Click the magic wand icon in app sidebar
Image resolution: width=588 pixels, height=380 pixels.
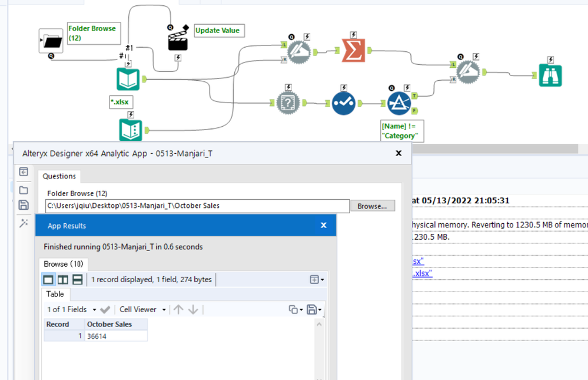(24, 223)
